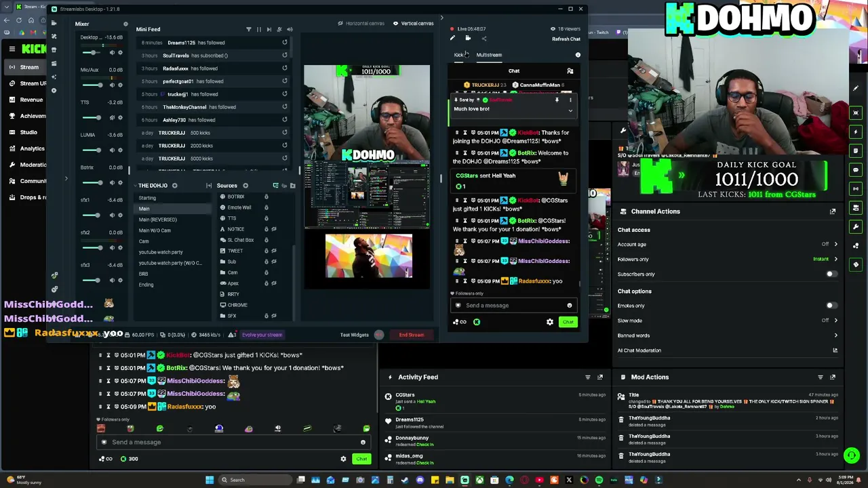868x488 pixels.
Task: Mute the Desktop audio channel
Action: click(x=112, y=52)
